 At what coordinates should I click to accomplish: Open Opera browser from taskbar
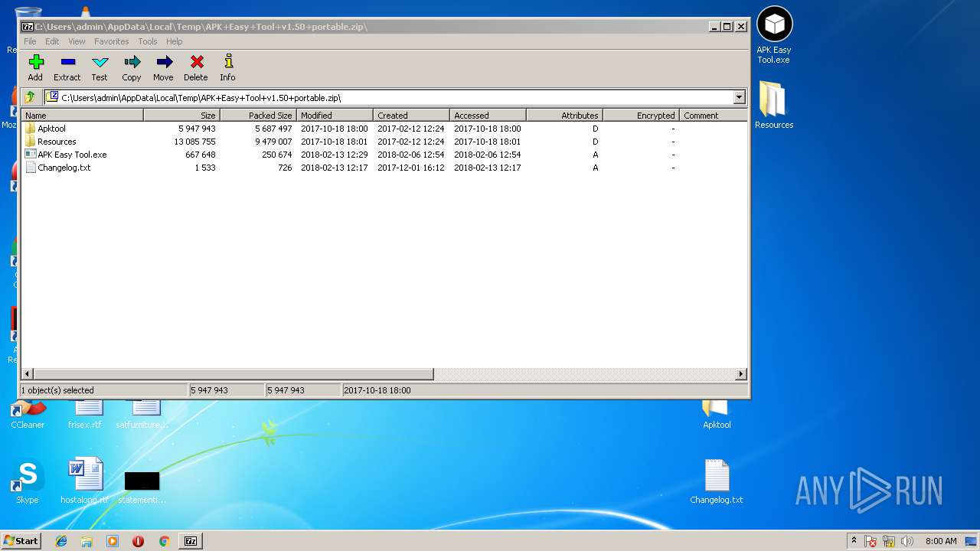coord(138,541)
